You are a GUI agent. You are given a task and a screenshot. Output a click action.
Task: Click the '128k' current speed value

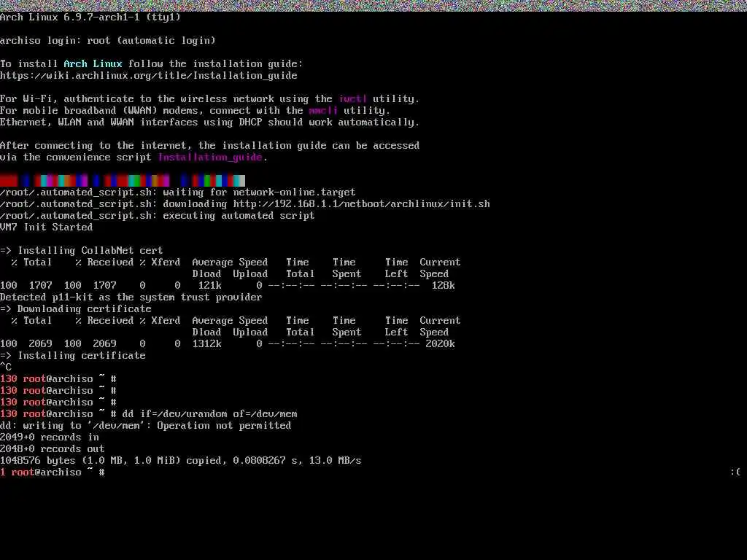point(443,285)
